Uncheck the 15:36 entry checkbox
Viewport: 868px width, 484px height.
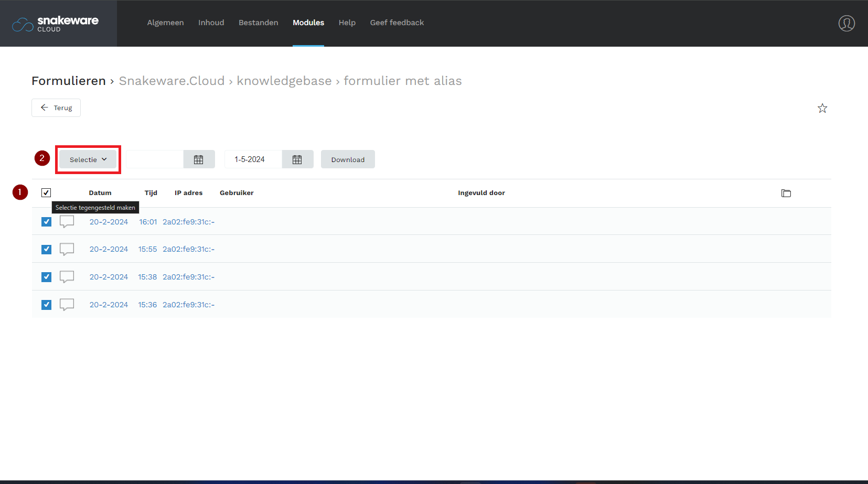coord(46,305)
